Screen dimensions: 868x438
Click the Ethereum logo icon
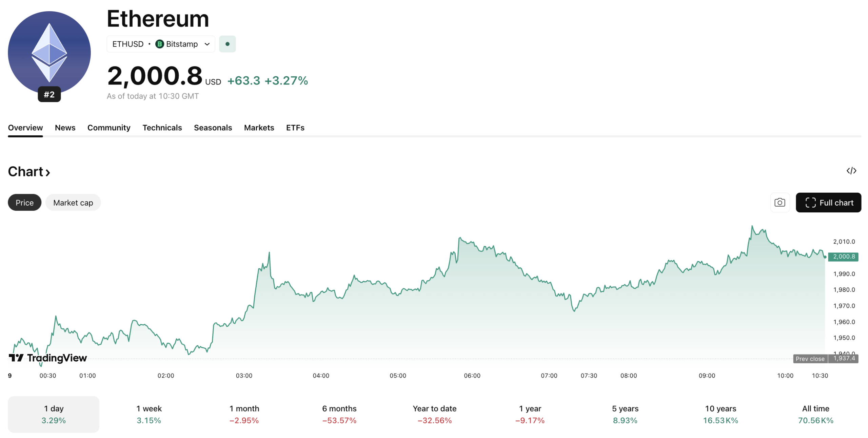pos(49,53)
